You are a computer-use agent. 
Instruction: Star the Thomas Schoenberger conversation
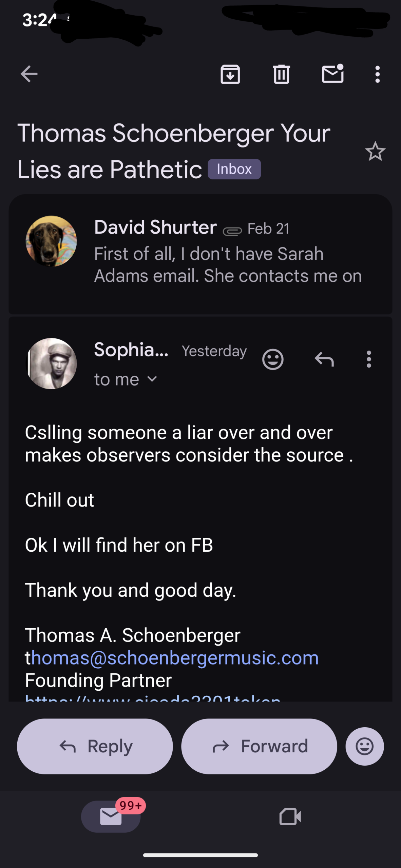(x=375, y=151)
